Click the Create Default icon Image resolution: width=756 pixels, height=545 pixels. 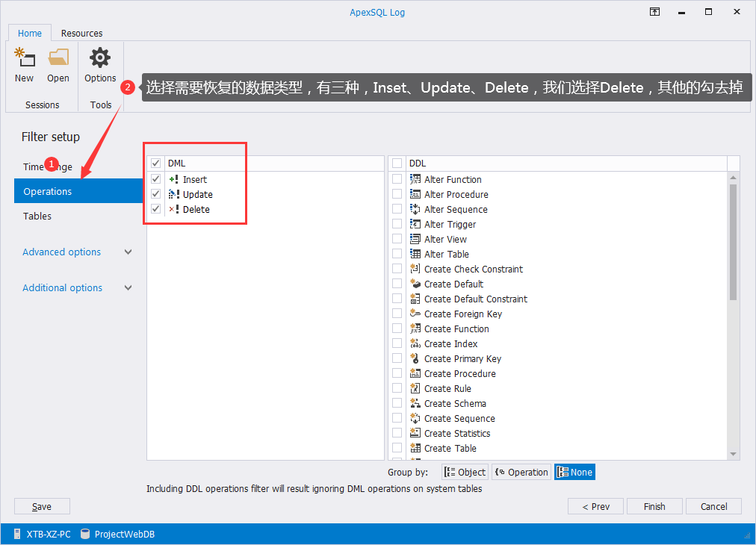[x=415, y=284]
